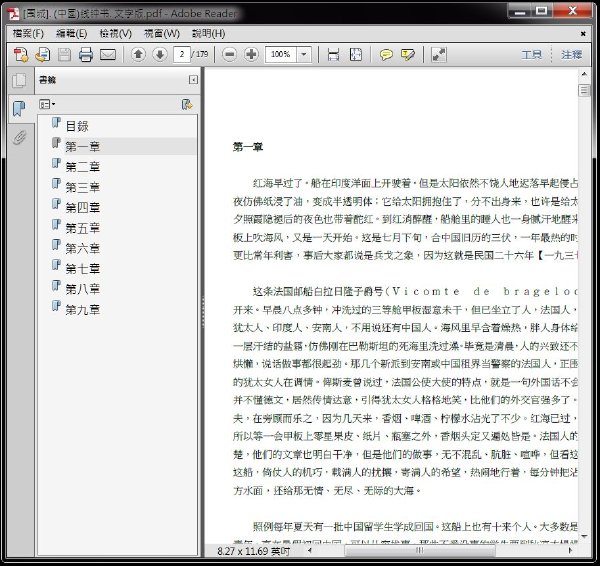Click the vertical scrollbar down arrow
The height and width of the screenshot is (566, 600).
tap(584, 537)
